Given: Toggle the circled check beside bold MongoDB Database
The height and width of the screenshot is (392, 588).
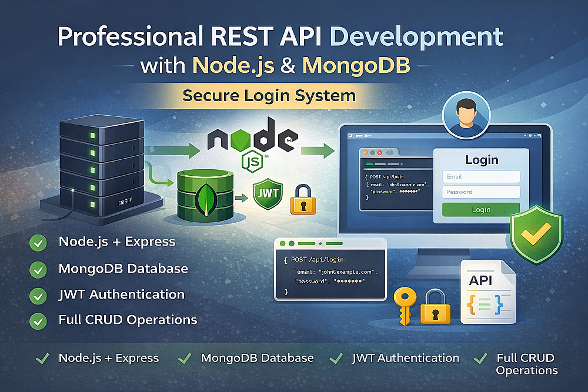Looking at the screenshot, I should point(38,269).
